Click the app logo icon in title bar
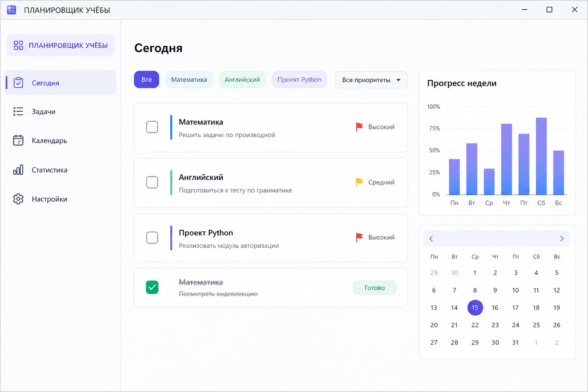 (11, 10)
